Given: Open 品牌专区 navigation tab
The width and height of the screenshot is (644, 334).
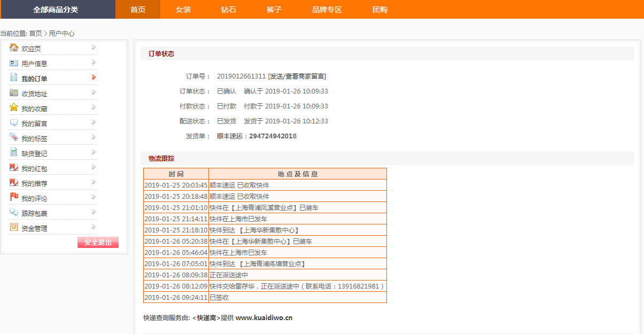Looking at the screenshot, I should [327, 10].
